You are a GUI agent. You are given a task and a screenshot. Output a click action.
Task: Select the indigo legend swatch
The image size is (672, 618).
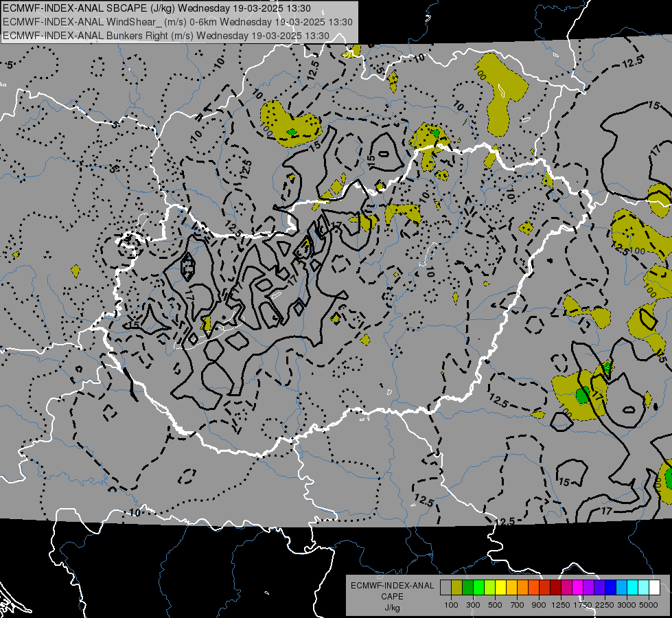[599, 587]
